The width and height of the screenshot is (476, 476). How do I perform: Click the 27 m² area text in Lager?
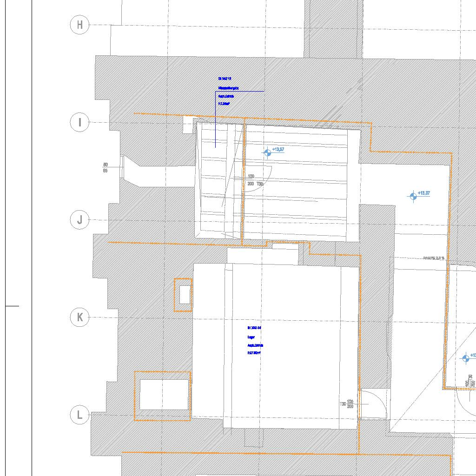click(x=254, y=353)
